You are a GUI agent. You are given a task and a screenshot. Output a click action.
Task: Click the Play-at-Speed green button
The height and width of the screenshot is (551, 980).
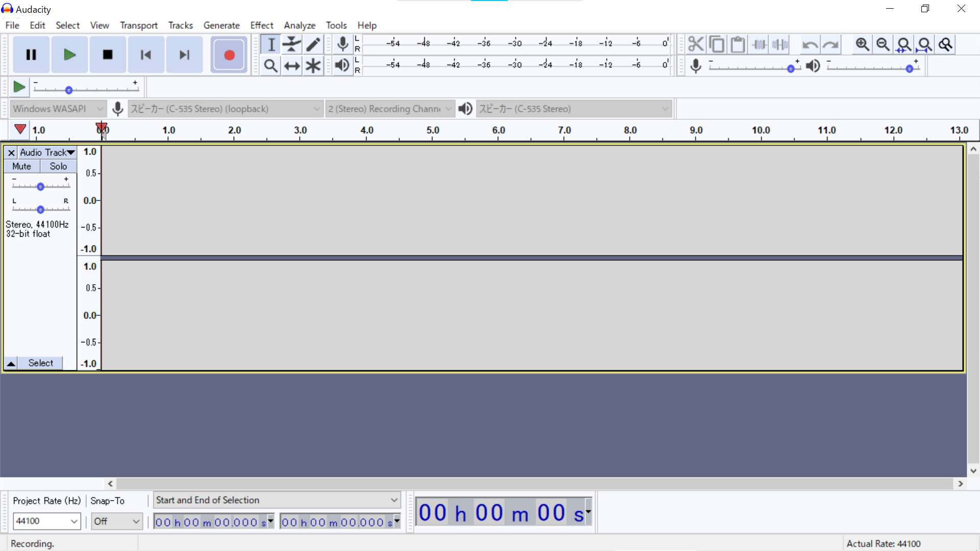(x=19, y=87)
